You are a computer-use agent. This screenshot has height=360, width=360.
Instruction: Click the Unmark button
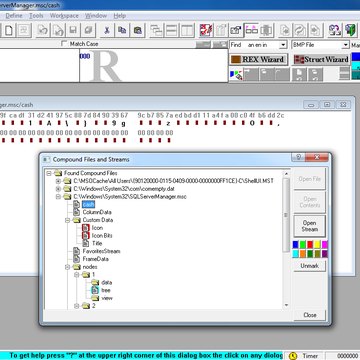[309, 266]
